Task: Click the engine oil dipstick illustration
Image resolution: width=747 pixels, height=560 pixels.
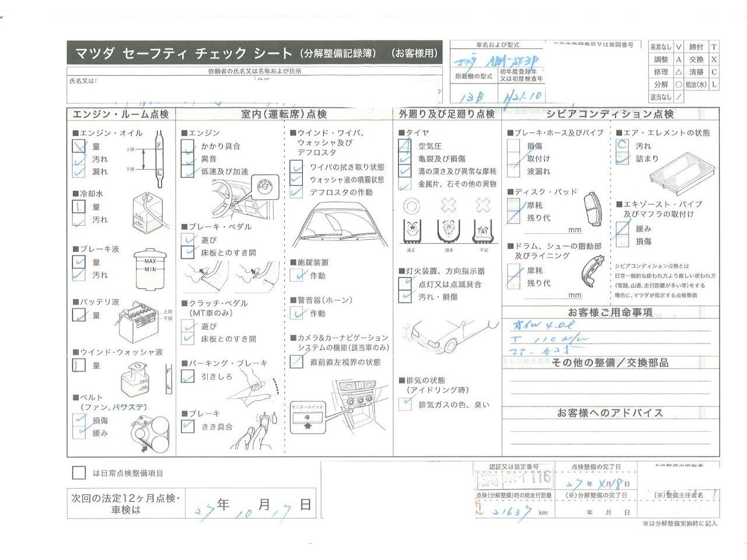Action: tap(159, 157)
